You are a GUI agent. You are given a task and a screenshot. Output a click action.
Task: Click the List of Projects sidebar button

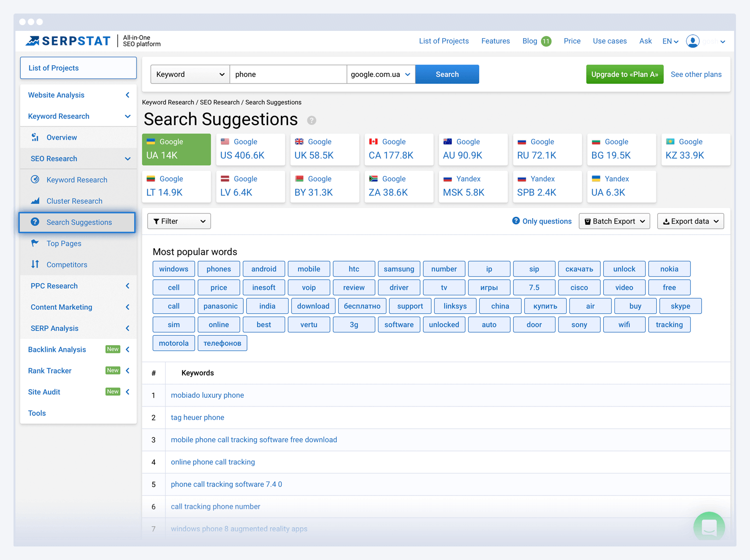(78, 68)
